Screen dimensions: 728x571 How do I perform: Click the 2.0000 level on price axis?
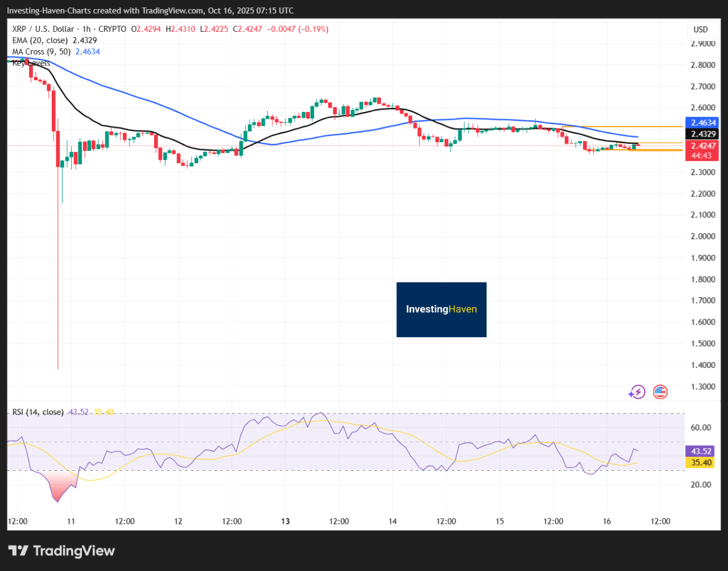tap(702, 236)
